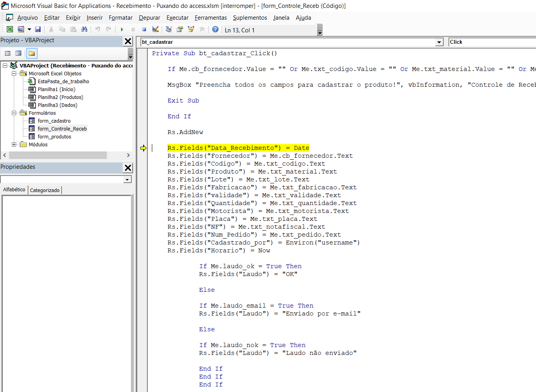Viewport: 536px width, 392px height.
Task: Pause execution with the Break icon
Action: [x=133, y=30]
